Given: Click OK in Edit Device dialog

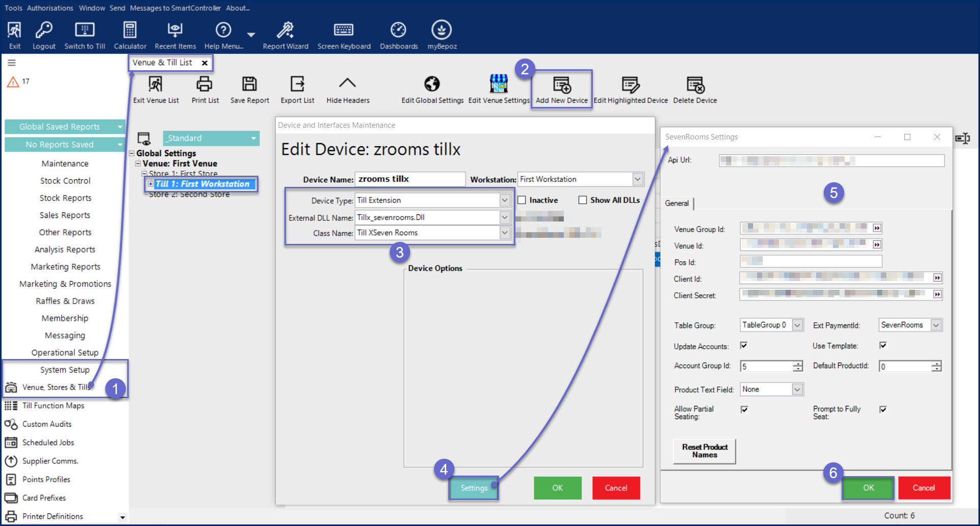Looking at the screenshot, I should (558, 488).
